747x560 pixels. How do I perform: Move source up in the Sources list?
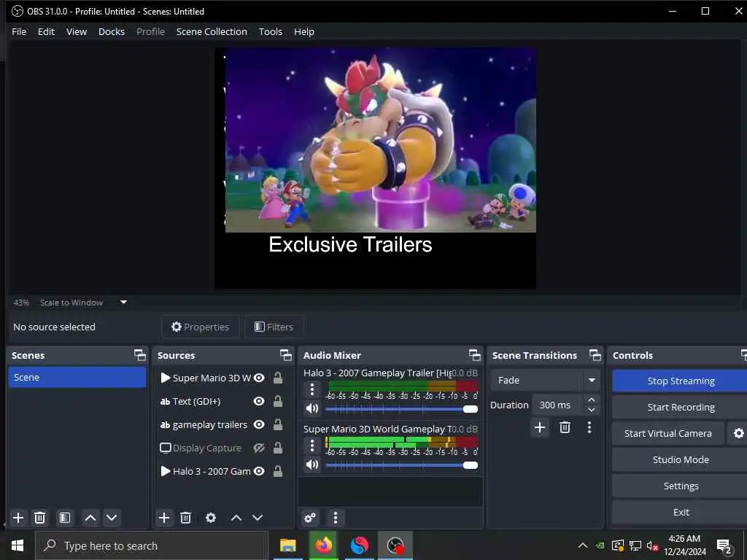[236, 518]
